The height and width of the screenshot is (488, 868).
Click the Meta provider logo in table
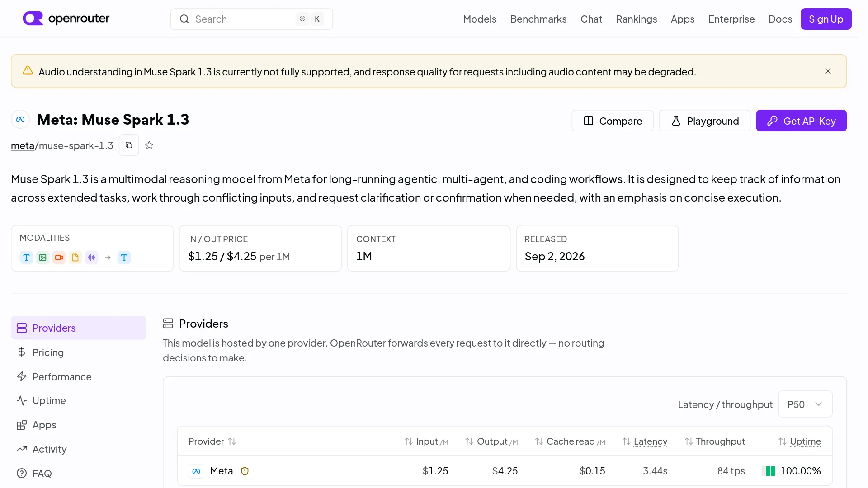coord(196,471)
